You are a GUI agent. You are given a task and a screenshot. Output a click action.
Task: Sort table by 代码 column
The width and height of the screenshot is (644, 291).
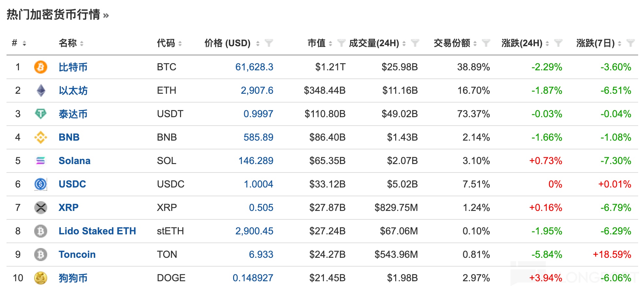[x=166, y=43]
